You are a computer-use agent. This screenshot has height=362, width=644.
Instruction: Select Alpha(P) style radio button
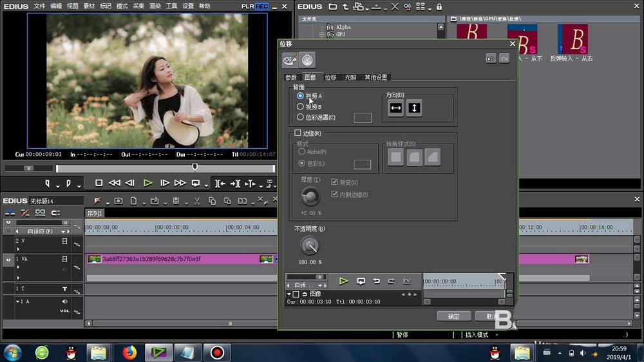tap(302, 151)
